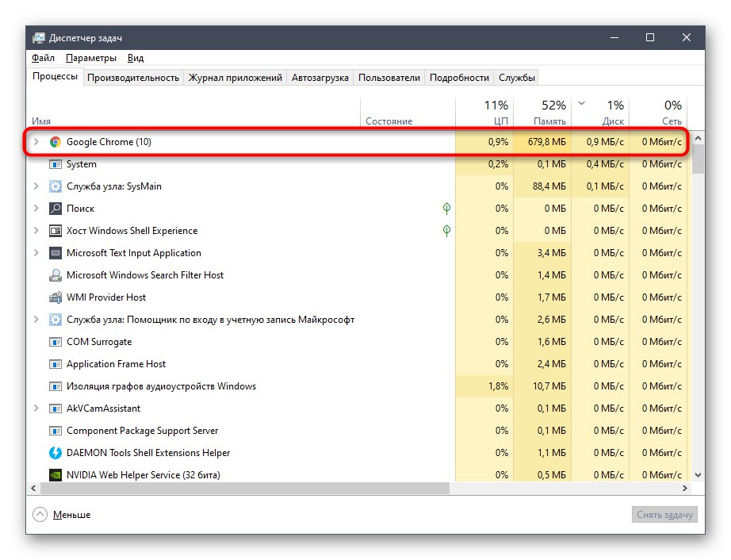Screen dimensions: 731x560
Task: Click the Task Manager title bar icon
Action: 39,38
